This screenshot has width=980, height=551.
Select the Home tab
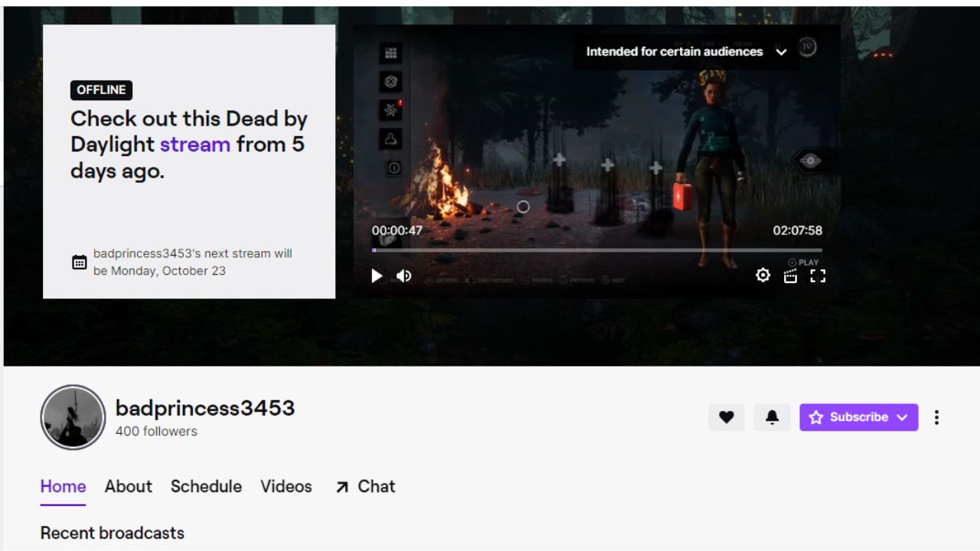pyautogui.click(x=63, y=487)
